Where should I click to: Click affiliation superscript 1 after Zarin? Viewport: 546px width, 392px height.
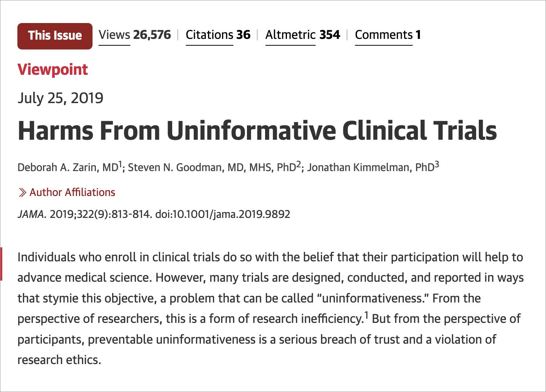[120, 163]
